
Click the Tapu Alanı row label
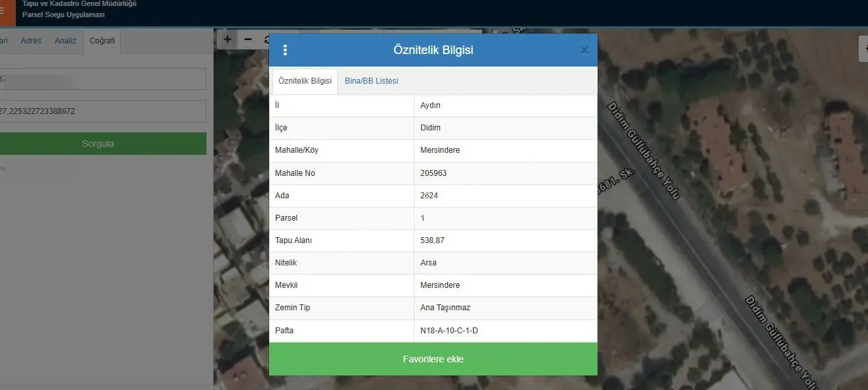[294, 240]
